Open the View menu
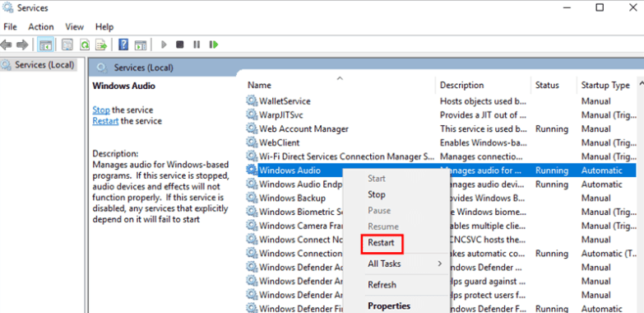 [x=74, y=26]
